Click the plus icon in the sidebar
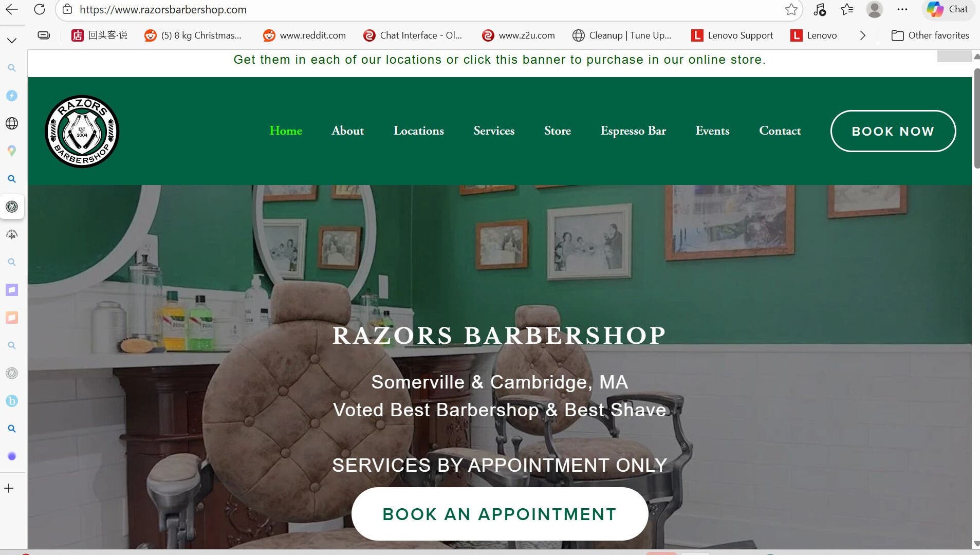The height and width of the screenshot is (555, 980). tap(9, 488)
